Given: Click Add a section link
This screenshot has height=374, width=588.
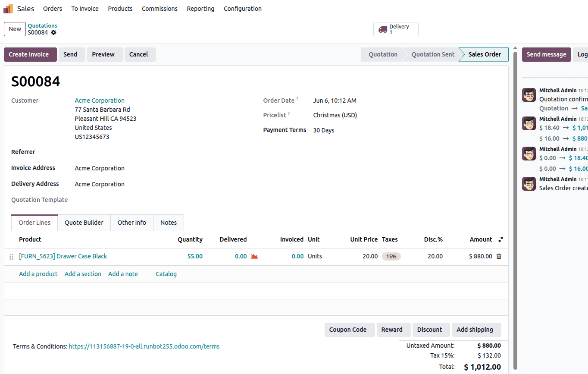Looking at the screenshot, I should [x=83, y=274].
